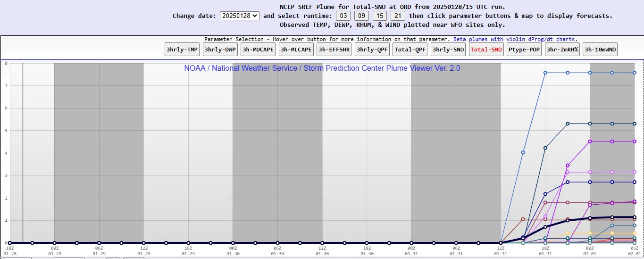644x259 pixels.
Task: Click the purple member point near 4.5 at 06Z 02-01
Action: pos(635,141)
